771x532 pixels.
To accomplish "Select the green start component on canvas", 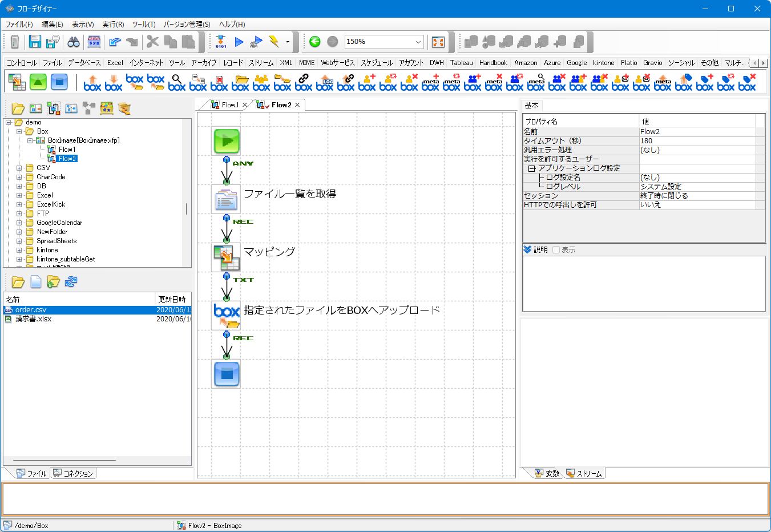I will [227, 141].
